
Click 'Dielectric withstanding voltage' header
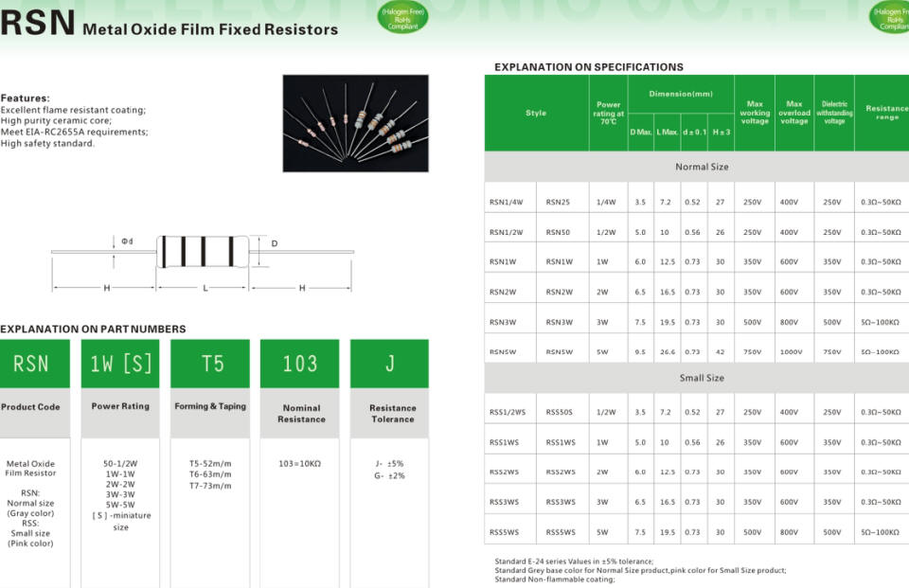[834, 113]
